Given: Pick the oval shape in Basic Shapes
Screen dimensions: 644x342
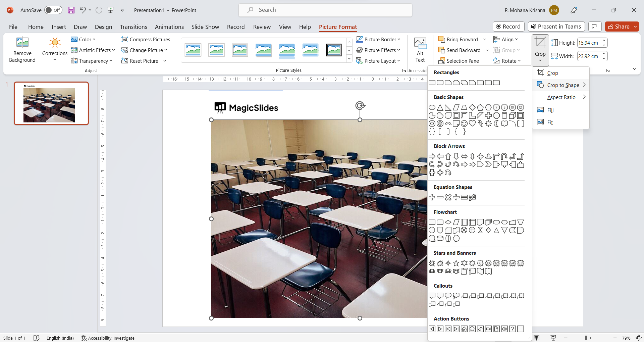Looking at the screenshot, I should tap(432, 107).
